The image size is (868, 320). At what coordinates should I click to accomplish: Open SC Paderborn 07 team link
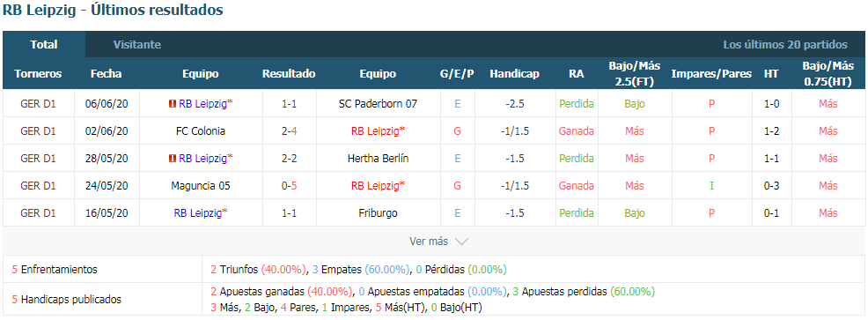[378, 104]
